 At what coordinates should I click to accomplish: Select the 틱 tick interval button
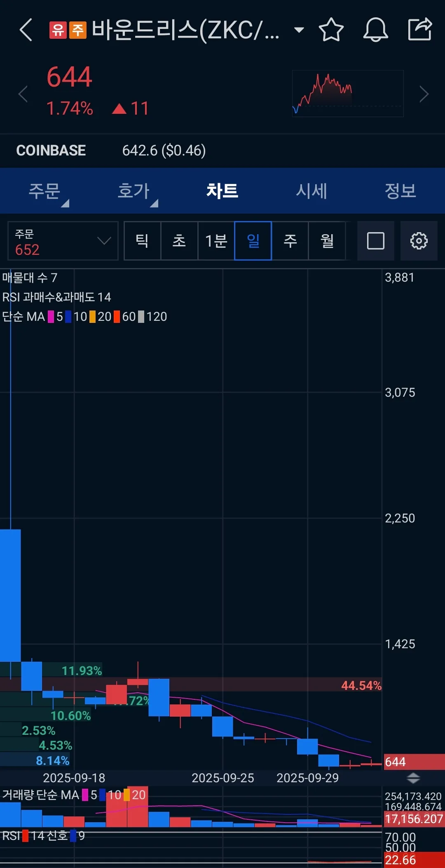point(142,241)
